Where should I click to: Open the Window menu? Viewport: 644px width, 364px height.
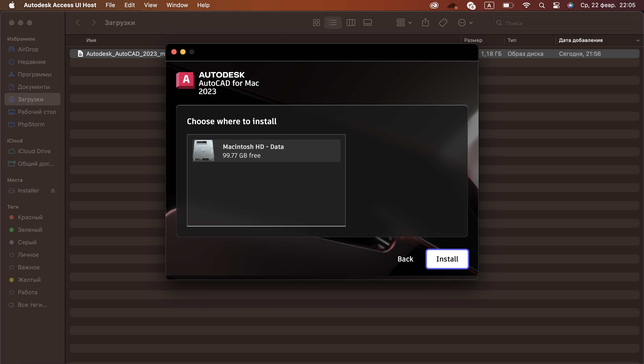pos(177,5)
